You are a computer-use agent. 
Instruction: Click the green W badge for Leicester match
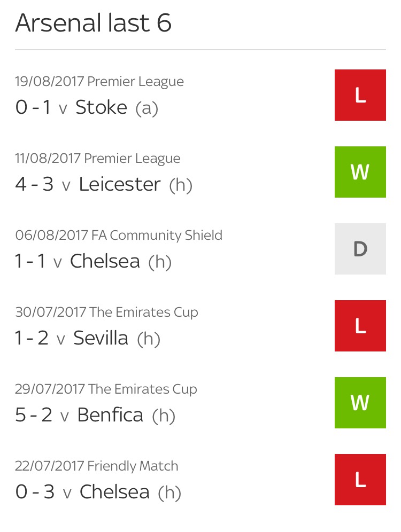[x=360, y=172]
